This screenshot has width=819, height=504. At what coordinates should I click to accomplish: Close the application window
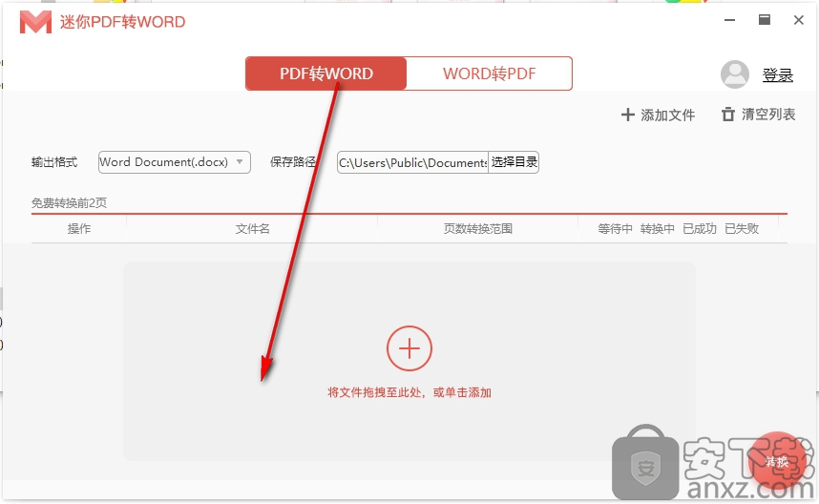pos(799,20)
